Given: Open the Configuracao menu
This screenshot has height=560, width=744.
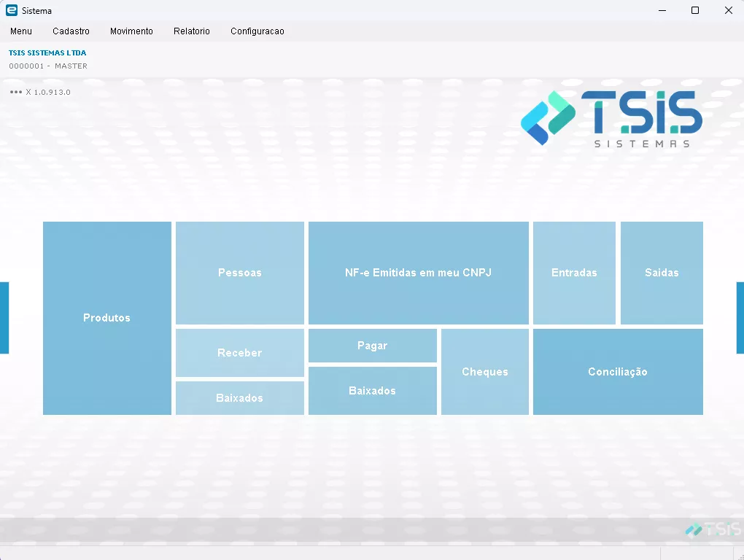Looking at the screenshot, I should pos(257,31).
